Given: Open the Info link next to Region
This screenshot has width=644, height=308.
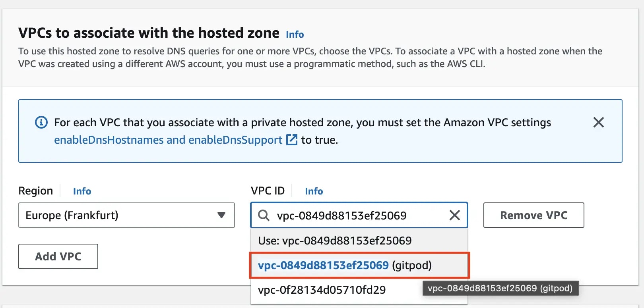Looking at the screenshot, I should 82,191.
